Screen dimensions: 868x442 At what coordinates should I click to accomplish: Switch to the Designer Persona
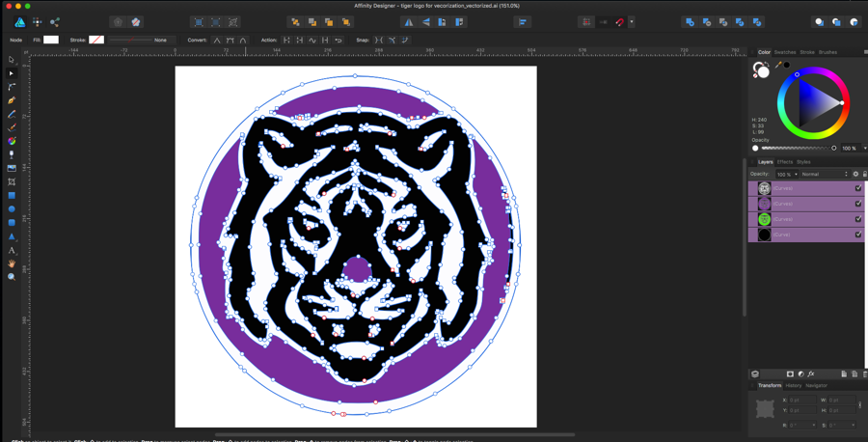20,22
